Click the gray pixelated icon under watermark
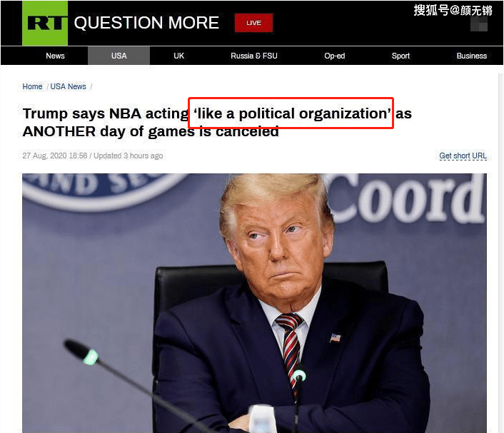Viewport: 504px width, 433px height. pos(479,24)
